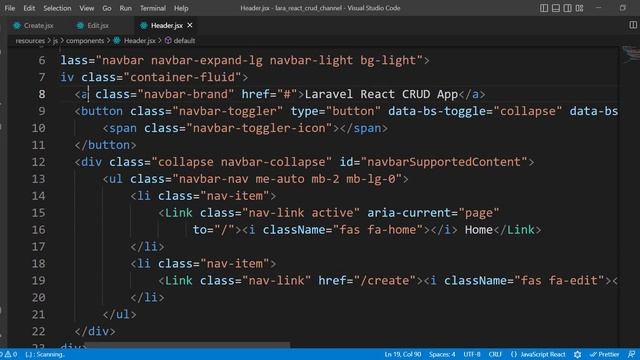Viewport: 640px width, 360px height.
Task: Change encoding via 'UTF-8'
Action: click(x=472, y=354)
